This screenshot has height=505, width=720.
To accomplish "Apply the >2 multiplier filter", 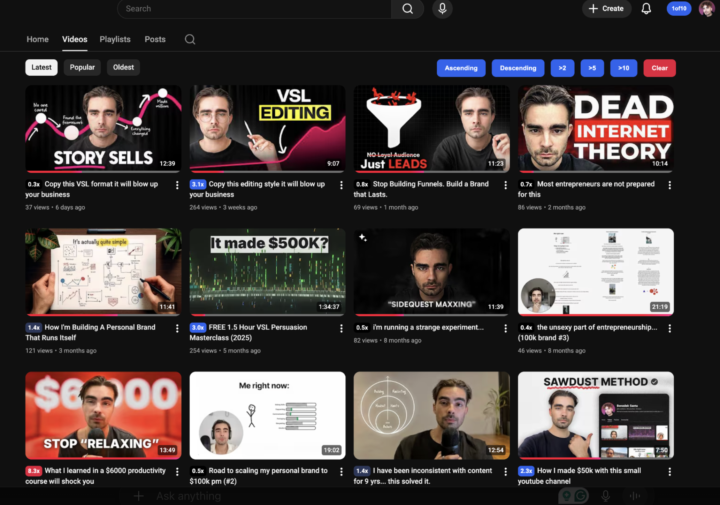I will pos(562,68).
